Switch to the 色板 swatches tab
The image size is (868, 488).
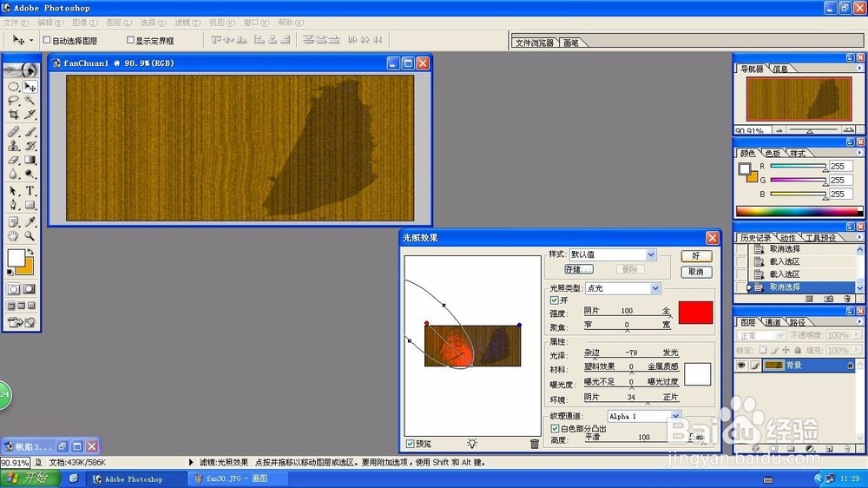(x=773, y=154)
